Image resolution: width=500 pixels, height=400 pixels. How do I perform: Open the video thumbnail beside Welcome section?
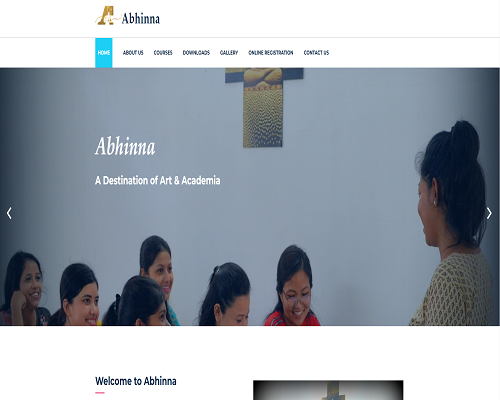point(328,390)
